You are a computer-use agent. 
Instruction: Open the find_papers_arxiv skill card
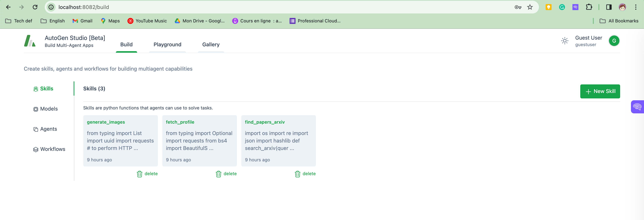click(x=278, y=140)
